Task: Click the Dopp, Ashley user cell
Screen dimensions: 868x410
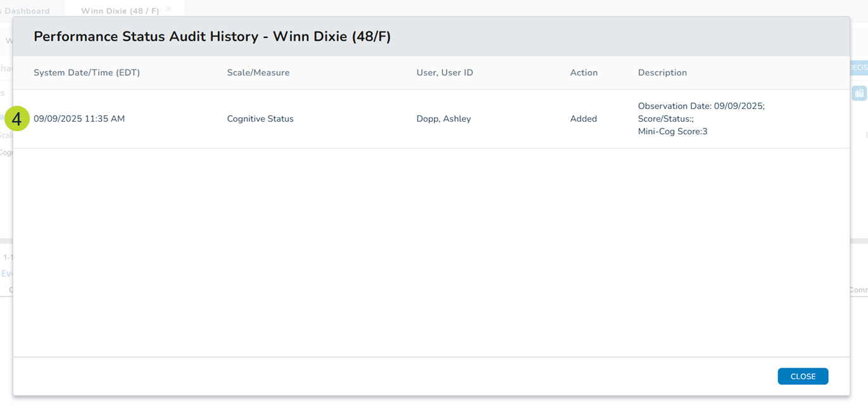Action: tap(443, 119)
